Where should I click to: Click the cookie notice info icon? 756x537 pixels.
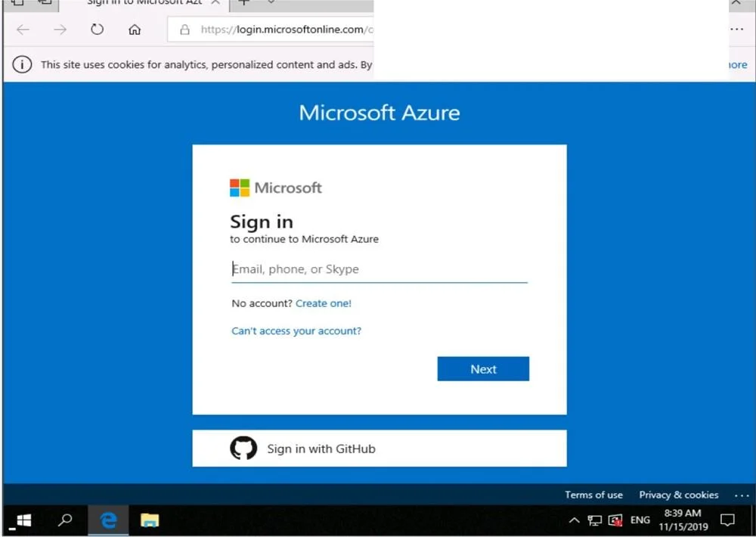click(x=22, y=64)
